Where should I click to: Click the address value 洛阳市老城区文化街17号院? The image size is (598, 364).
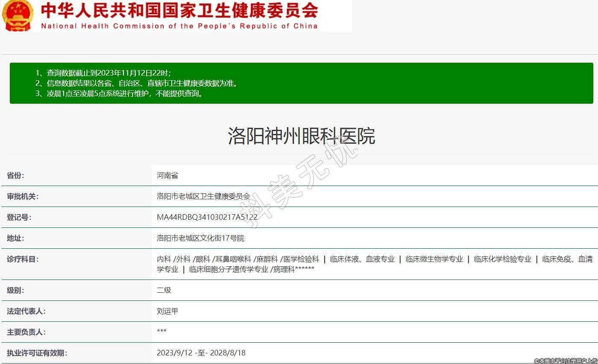[x=200, y=238]
